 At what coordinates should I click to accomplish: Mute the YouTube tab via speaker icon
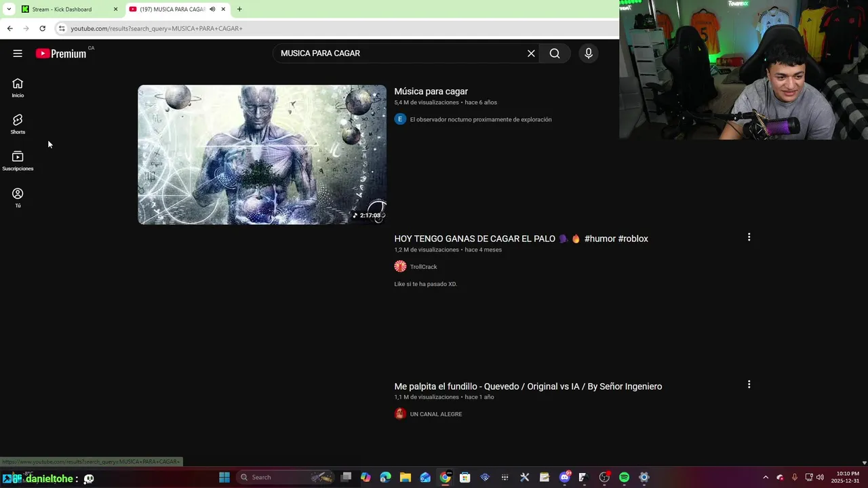pyautogui.click(x=212, y=9)
